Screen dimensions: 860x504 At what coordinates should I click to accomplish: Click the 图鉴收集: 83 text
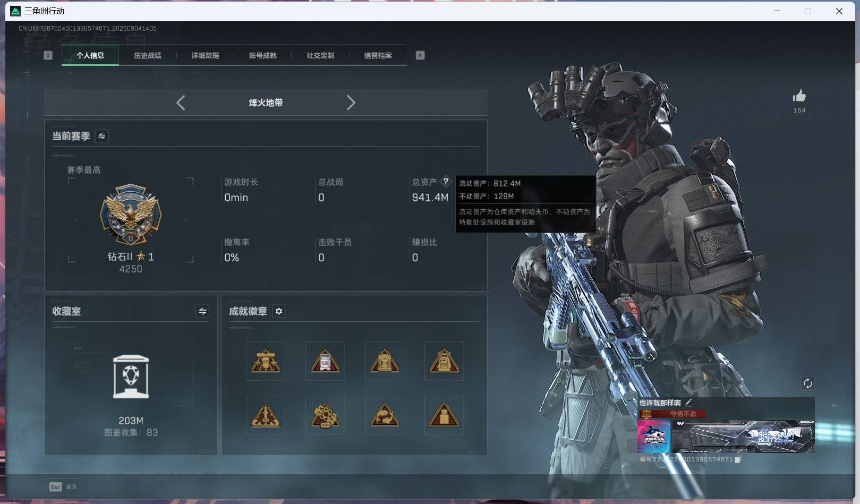pos(131,432)
